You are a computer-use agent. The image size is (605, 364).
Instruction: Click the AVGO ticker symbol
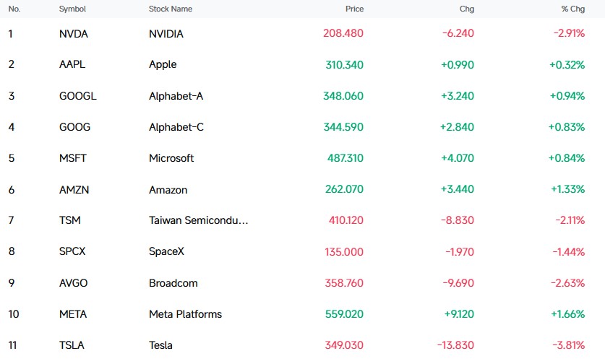(73, 283)
